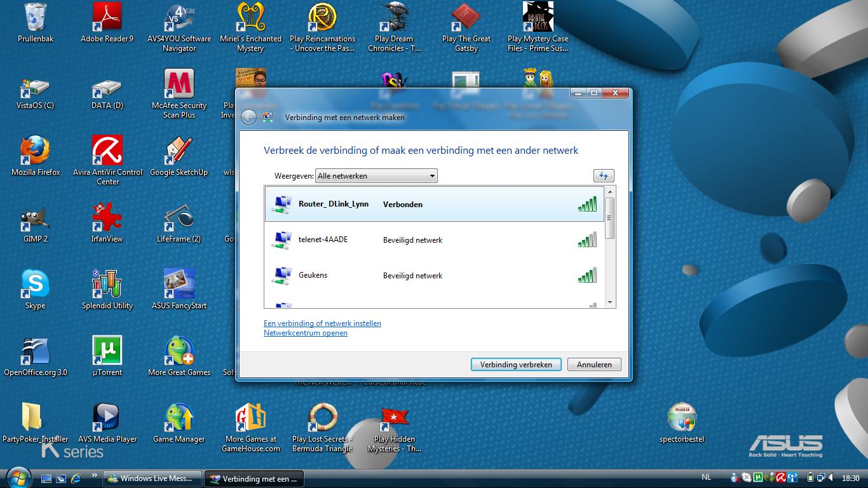Click scroll-down arrow in network list
Screen dimensions: 868x488
click(x=610, y=302)
